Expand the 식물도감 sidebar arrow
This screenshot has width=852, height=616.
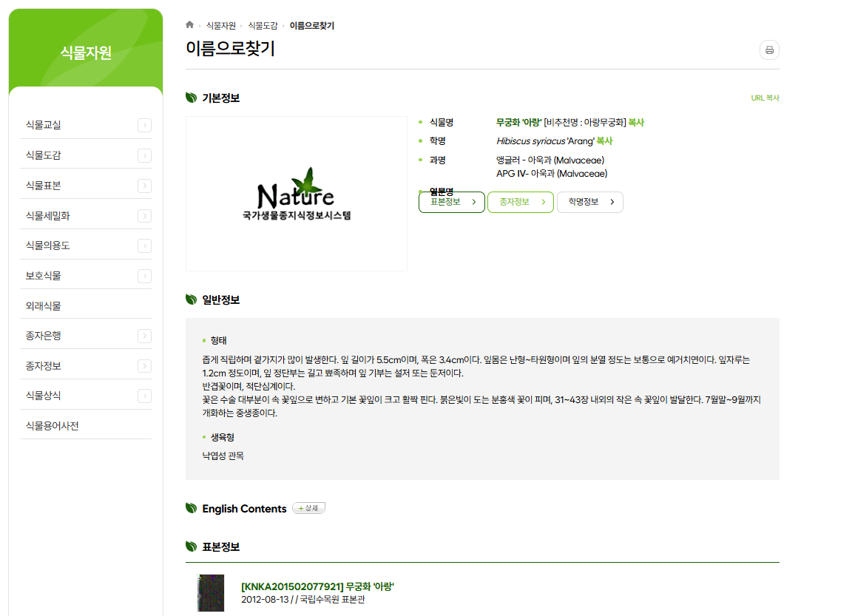(144, 155)
